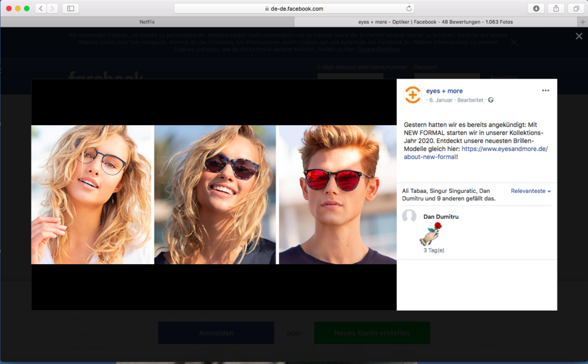Select the eyes + more Facebook tab

(435, 22)
